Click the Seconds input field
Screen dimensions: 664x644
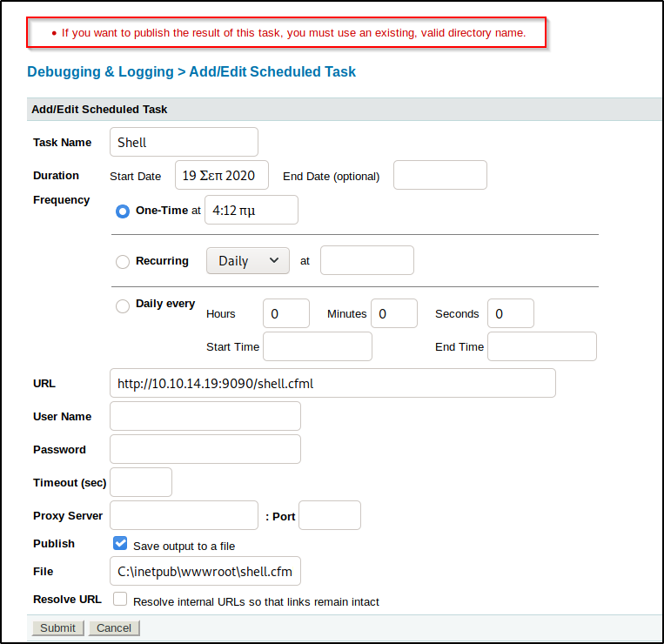(511, 313)
